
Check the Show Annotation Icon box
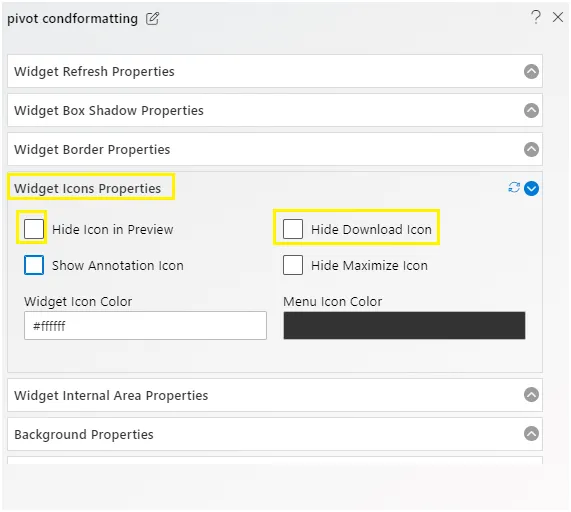pyautogui.click(x=34, y=265)
